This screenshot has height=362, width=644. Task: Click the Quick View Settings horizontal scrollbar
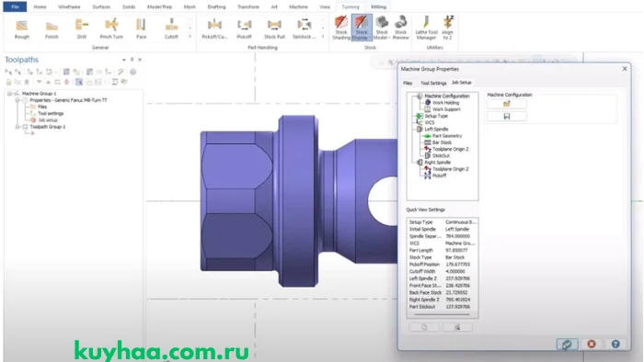442,315
